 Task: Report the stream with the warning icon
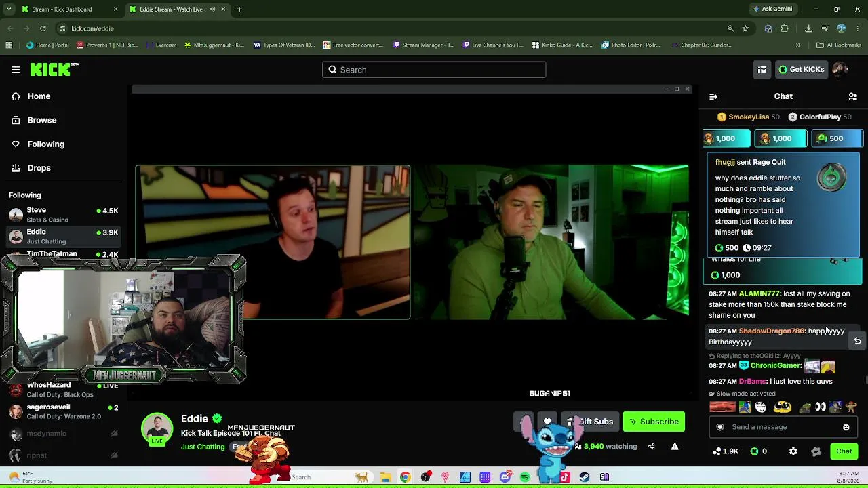click(675, 447)
